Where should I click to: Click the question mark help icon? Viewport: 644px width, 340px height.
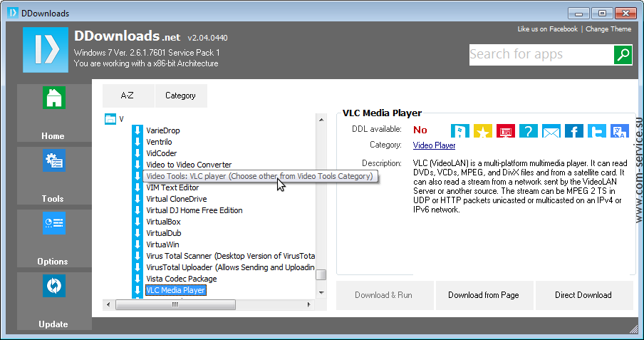[529, 130]
